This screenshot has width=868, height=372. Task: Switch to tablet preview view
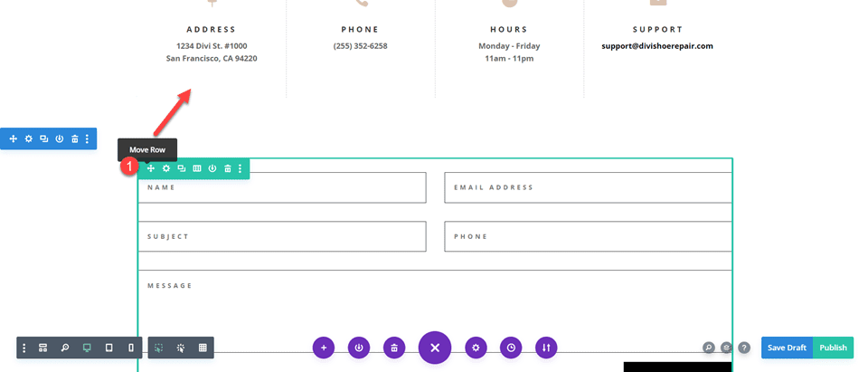pyautogui.click(x=109, y=348)
